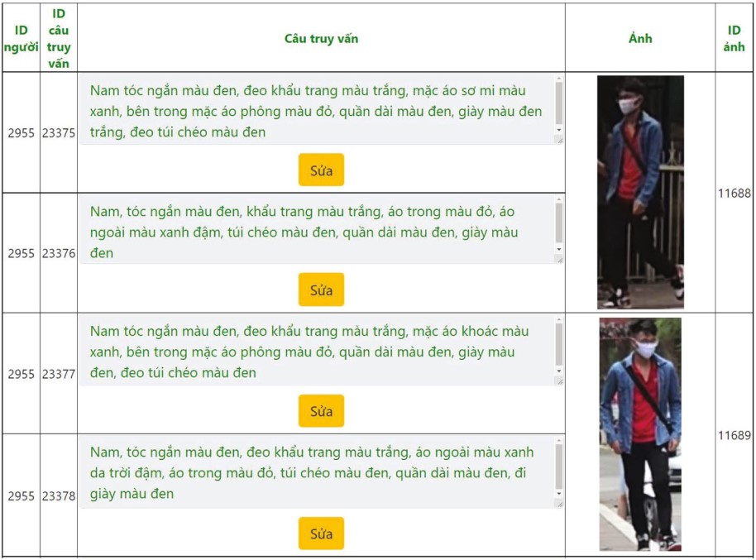Open the person photo with image ID 11688
The height and width of the screenshot is (560, 756).
640,192
